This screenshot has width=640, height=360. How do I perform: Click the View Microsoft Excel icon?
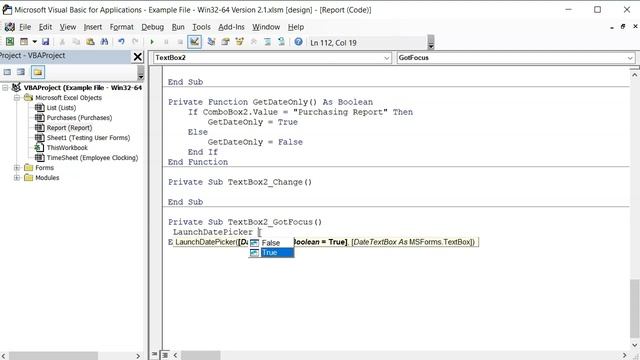10,42
